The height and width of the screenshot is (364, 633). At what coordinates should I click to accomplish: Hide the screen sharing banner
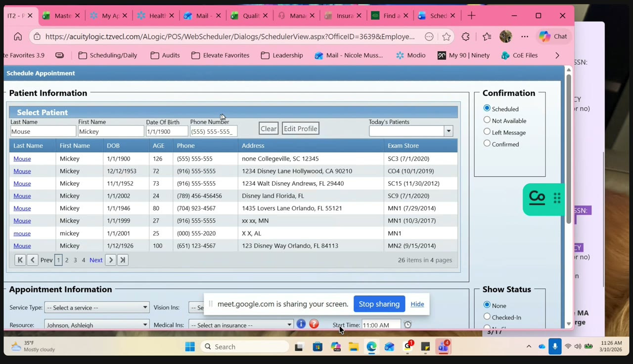click(x=417, y=304)
